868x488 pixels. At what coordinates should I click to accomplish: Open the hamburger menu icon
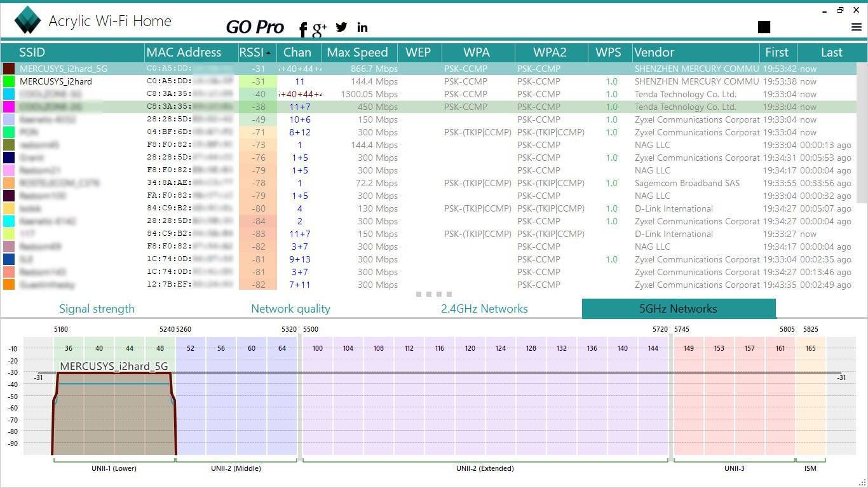tap(856, 27)
